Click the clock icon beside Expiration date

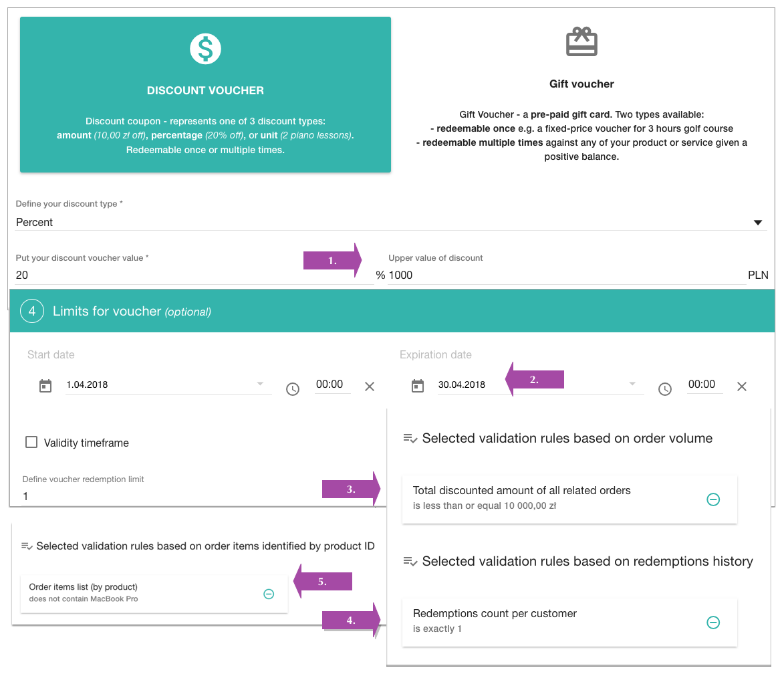[x=664, y=388]
